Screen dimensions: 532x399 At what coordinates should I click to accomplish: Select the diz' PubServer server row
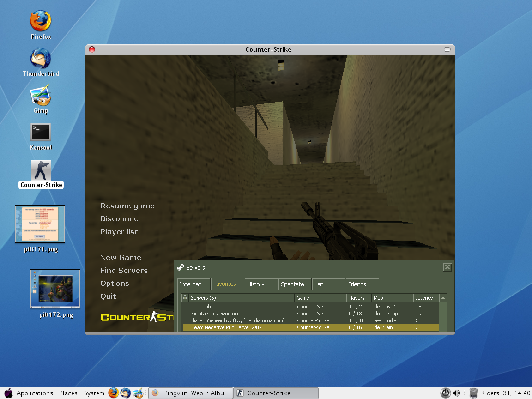pyautogui.click(x=311, y=320)
